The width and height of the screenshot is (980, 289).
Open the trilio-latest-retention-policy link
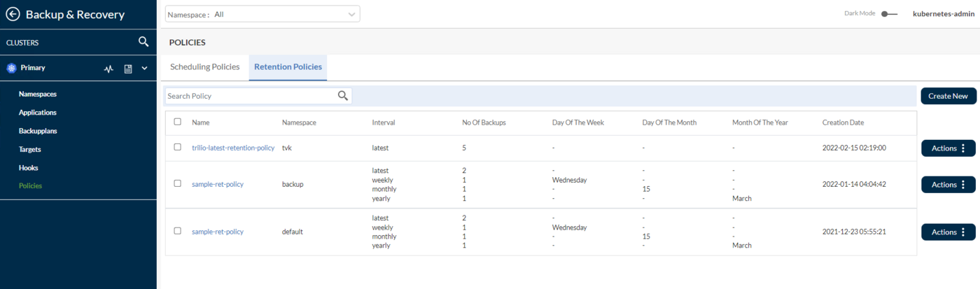[233, 148]
